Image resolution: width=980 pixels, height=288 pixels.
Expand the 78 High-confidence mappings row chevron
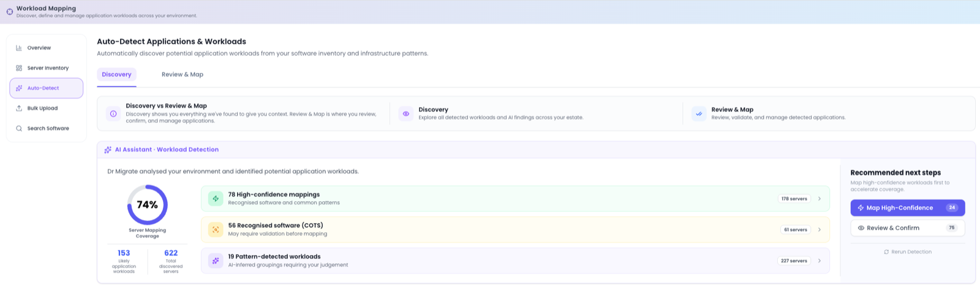coord(820,199)
